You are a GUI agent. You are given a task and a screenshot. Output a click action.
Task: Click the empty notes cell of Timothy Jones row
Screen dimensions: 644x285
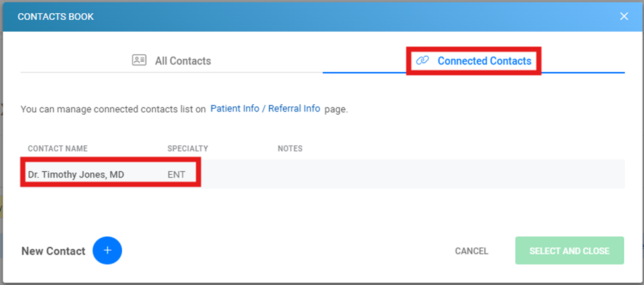click(411, 175)
